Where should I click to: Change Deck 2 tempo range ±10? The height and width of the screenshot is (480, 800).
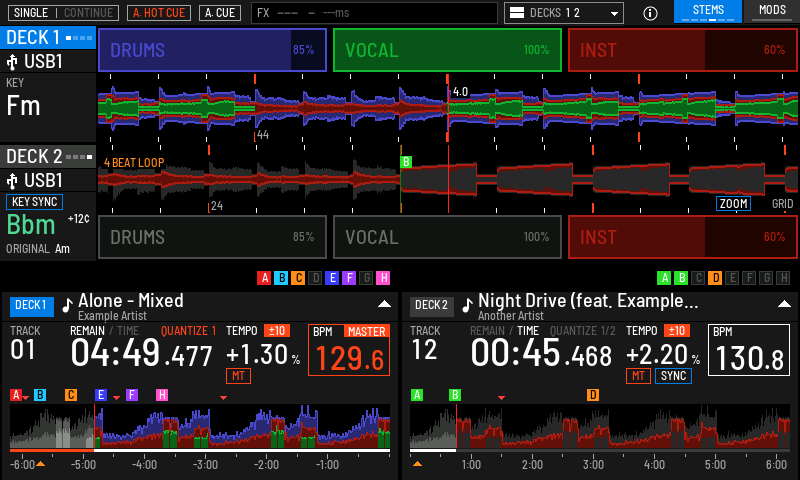coord(677,331)
